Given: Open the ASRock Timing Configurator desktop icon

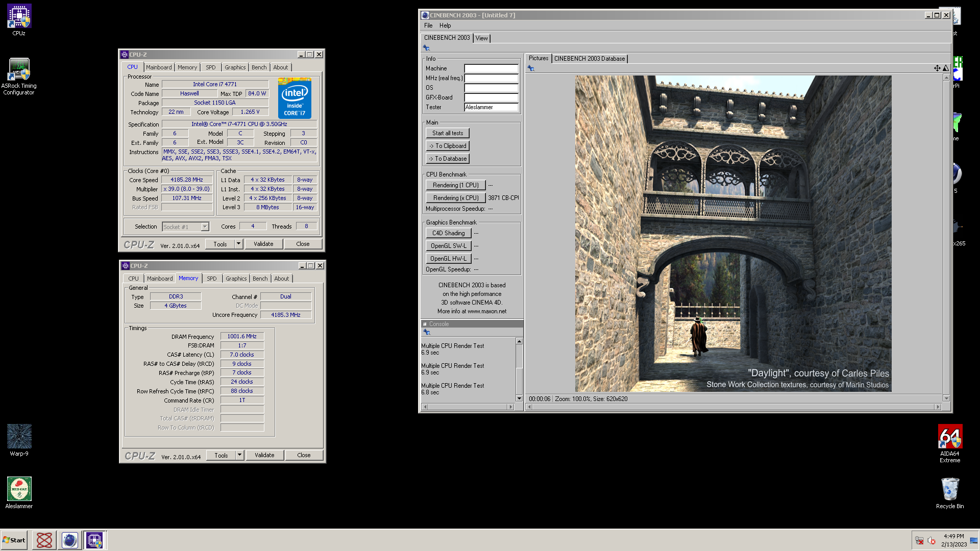Looking at the screenshot, I should point(19,76).
